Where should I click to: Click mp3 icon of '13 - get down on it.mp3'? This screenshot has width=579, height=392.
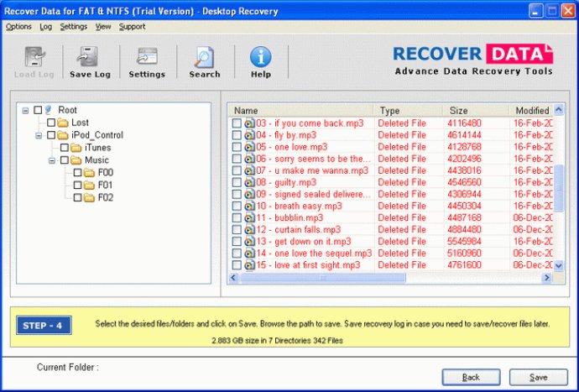[x=250, y=241]
